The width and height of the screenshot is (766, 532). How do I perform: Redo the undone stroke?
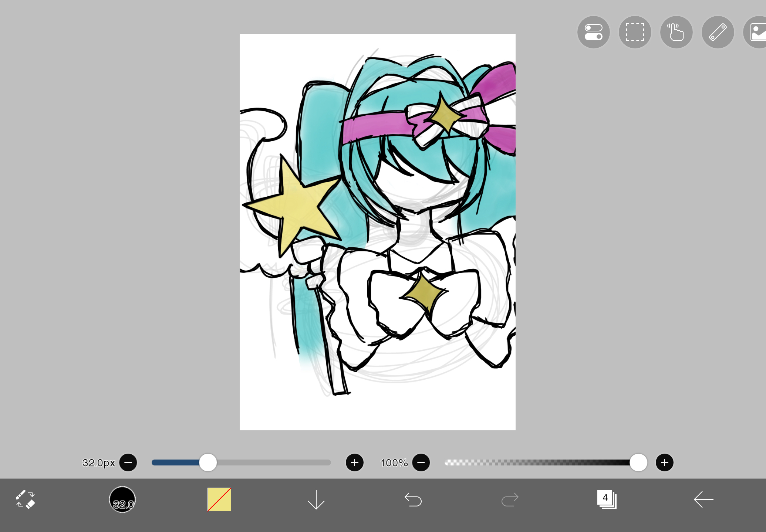pos(510,499)
